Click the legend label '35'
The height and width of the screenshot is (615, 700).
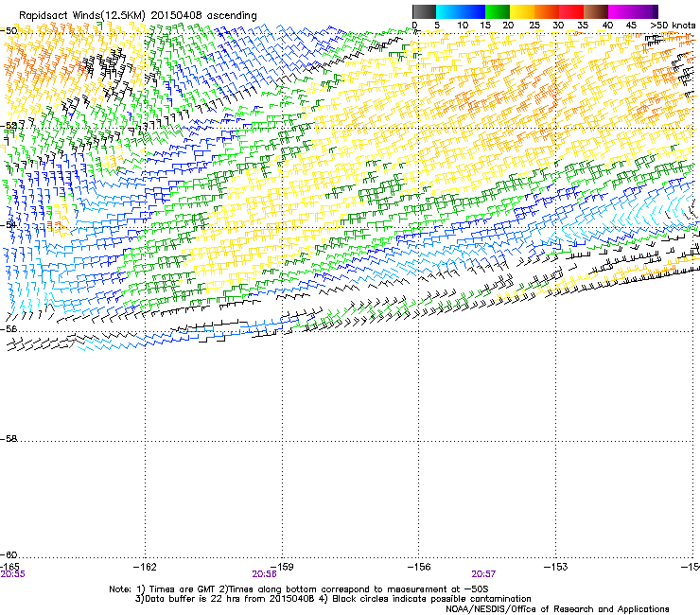583,26
